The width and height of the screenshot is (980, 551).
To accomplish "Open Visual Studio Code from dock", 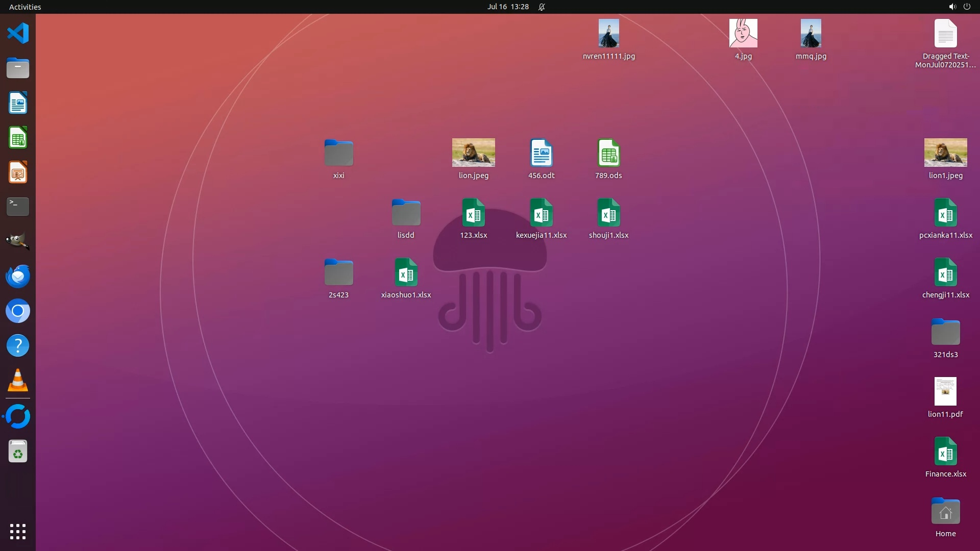I will click(x=18, y=34).
